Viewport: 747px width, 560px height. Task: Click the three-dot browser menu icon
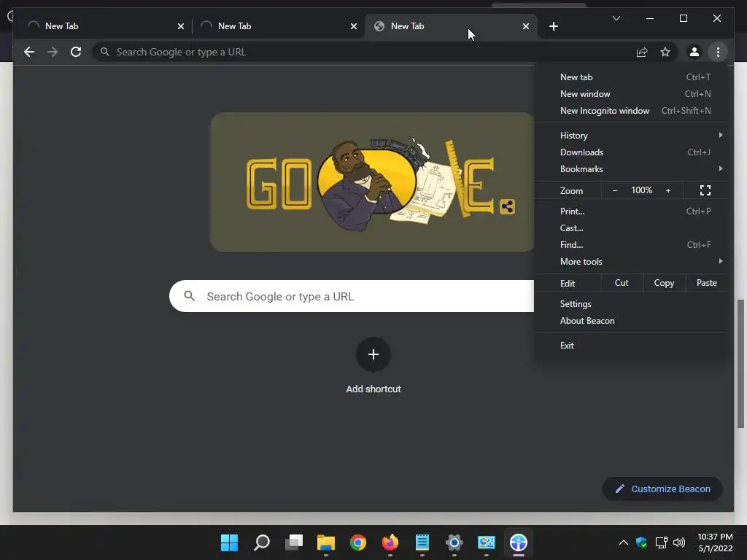[718, 52]
